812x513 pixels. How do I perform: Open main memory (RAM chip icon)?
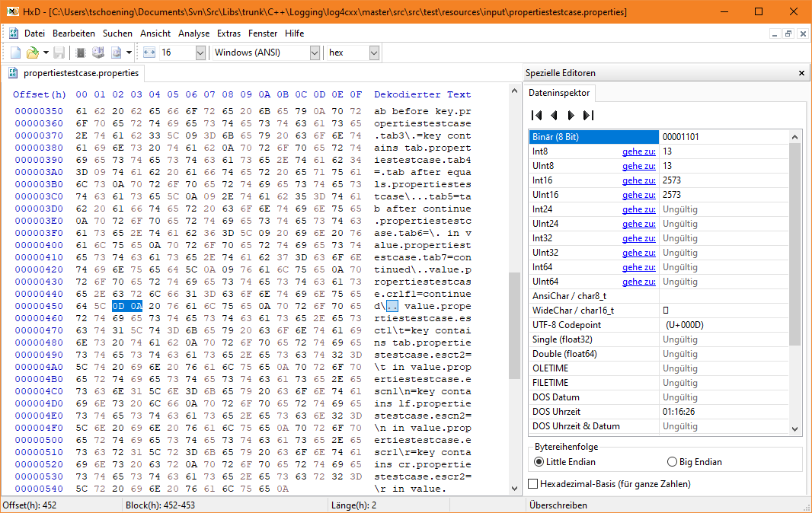click(x=80, y=53)
